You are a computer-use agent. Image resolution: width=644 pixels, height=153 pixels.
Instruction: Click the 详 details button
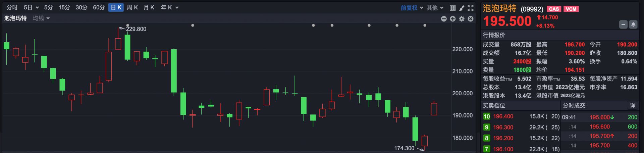632,105
